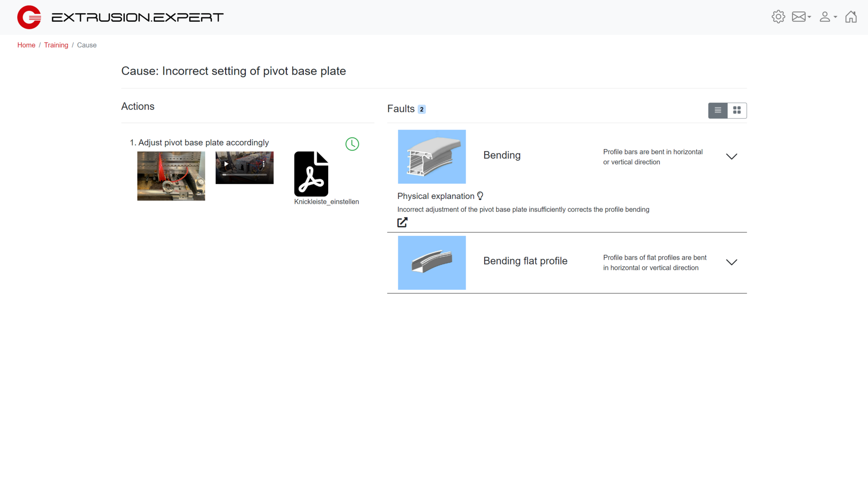Viewport: 868px width, 488px height.
Task: Open the Bending fault image
Action: pos(432,157)
